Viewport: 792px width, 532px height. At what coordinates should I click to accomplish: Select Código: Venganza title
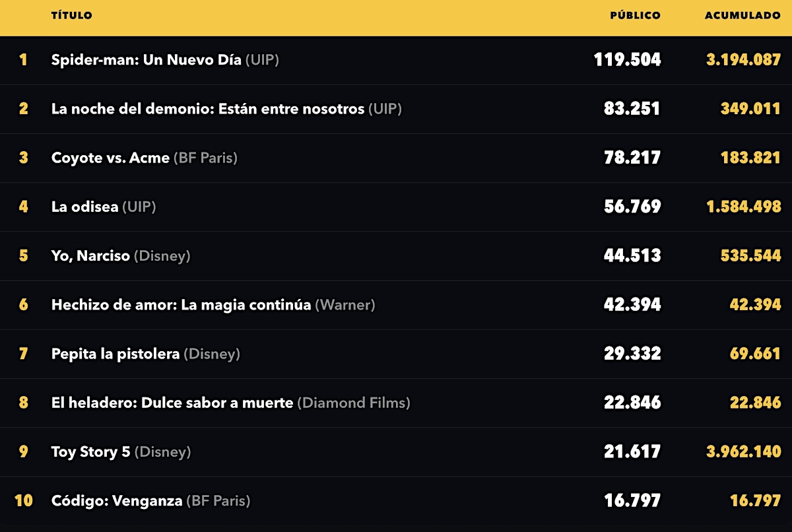[x=117, y=501]
